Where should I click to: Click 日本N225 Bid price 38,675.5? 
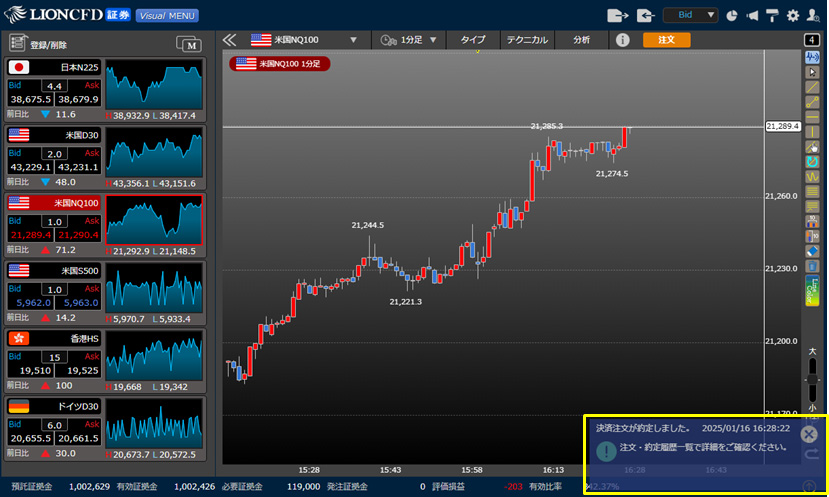pos(31,99)
